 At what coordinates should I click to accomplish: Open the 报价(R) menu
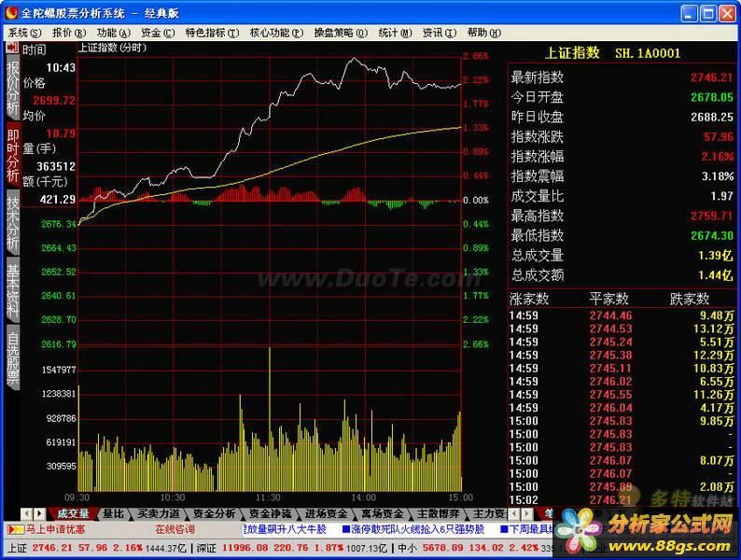coord(68,33)
